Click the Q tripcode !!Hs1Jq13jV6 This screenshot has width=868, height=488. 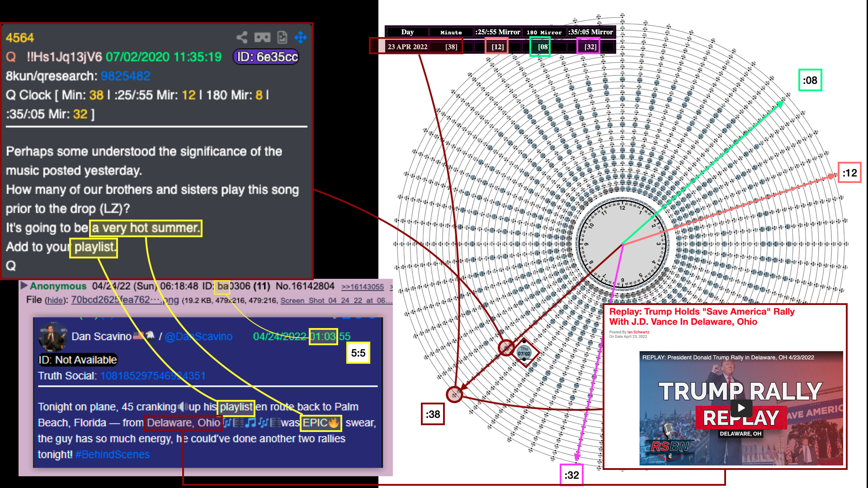[64, 57]
